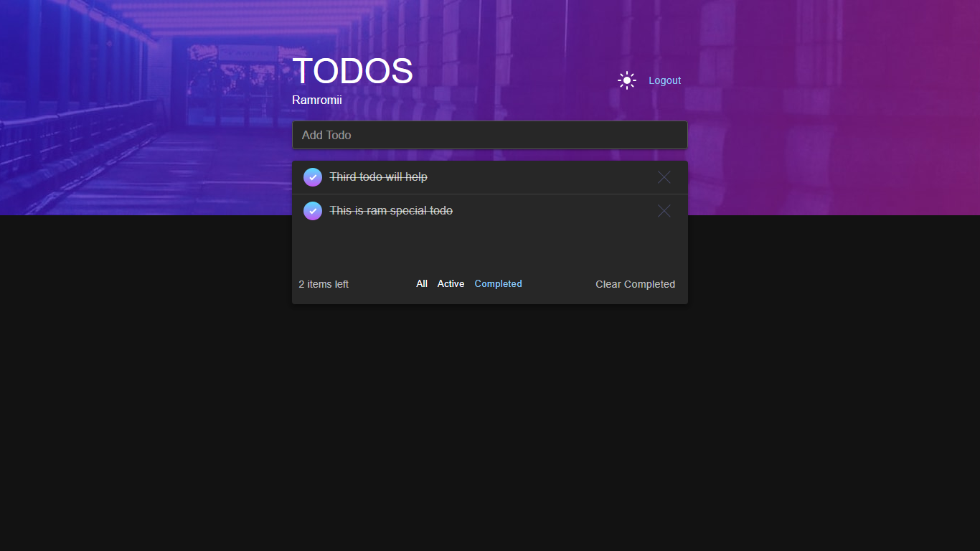980x551 pixels.
Task: Click the '2 items left' counter
Action: (324, 284)
